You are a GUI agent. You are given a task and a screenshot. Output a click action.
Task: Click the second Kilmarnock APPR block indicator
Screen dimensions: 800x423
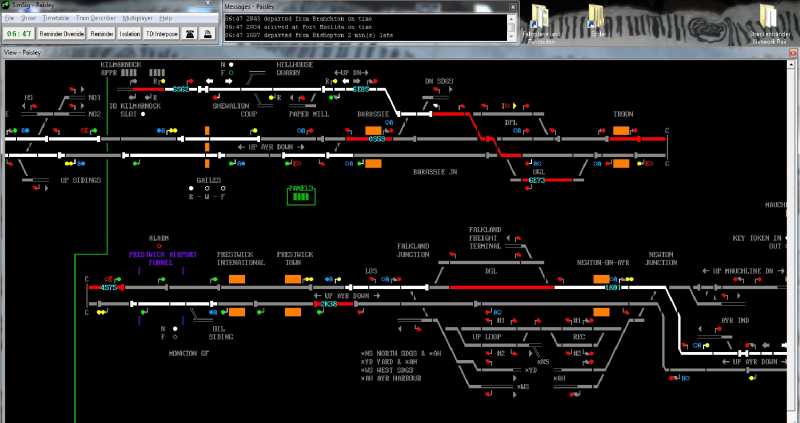click(x=157, y=73)
